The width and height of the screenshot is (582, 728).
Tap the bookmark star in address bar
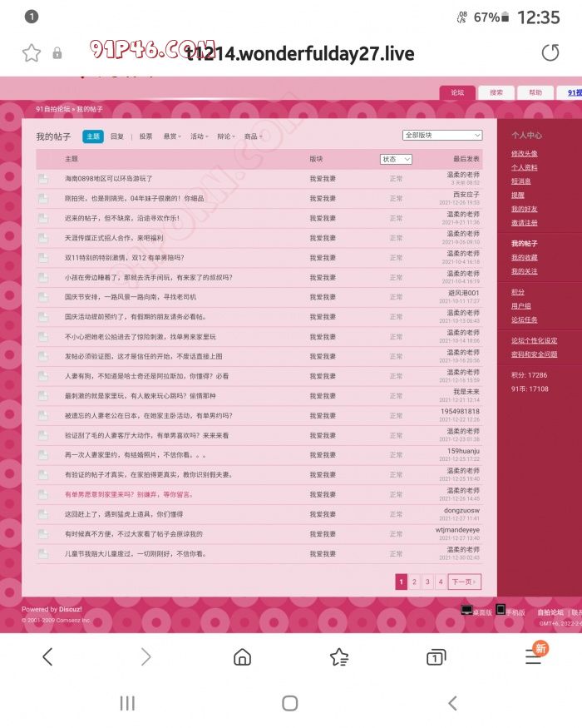[32, 53]
